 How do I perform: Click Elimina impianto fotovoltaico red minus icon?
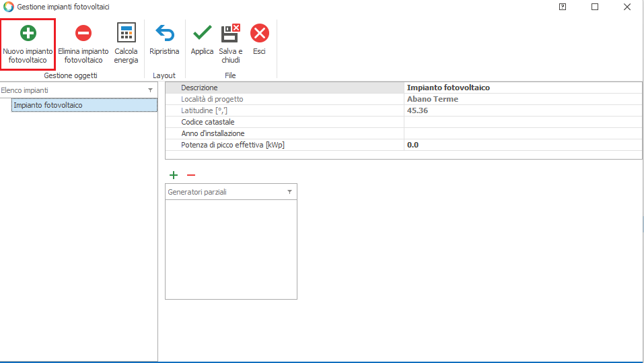tap(83, 33)
